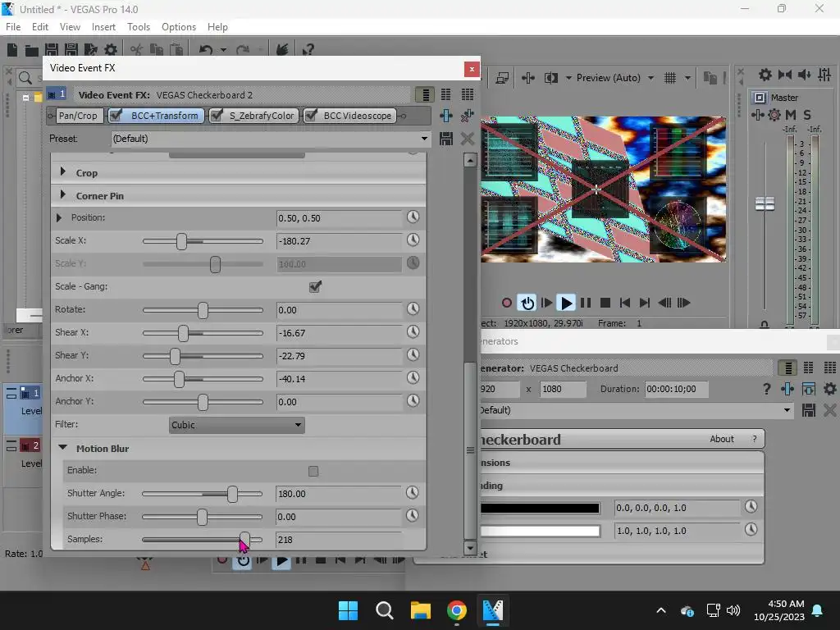
Task: Click the Save project toolbar icon
Action: click(x=52, y=50)
